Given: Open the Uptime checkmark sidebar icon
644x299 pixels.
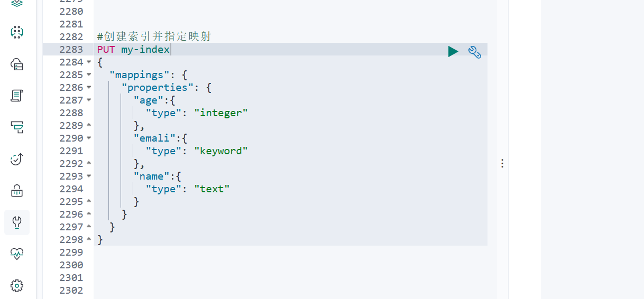Looking at the screenshot, I should (17, 159).
